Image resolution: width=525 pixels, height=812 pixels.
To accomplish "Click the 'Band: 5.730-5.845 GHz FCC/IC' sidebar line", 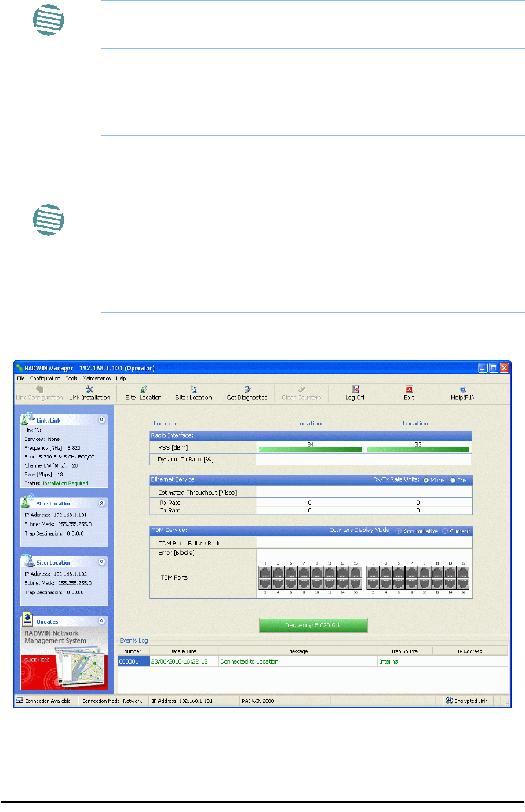I will click(59, 457).
